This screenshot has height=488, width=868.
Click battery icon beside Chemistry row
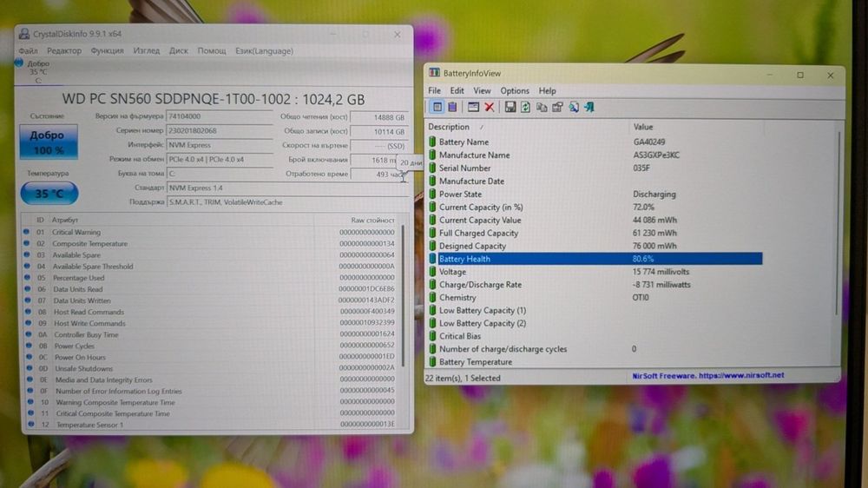(x=432, y=298)
